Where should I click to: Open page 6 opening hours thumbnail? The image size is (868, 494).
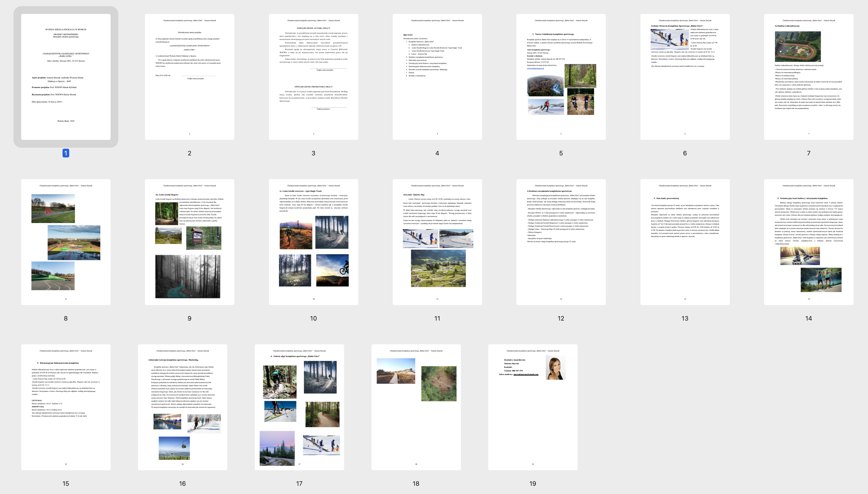[x=685, y=77]
